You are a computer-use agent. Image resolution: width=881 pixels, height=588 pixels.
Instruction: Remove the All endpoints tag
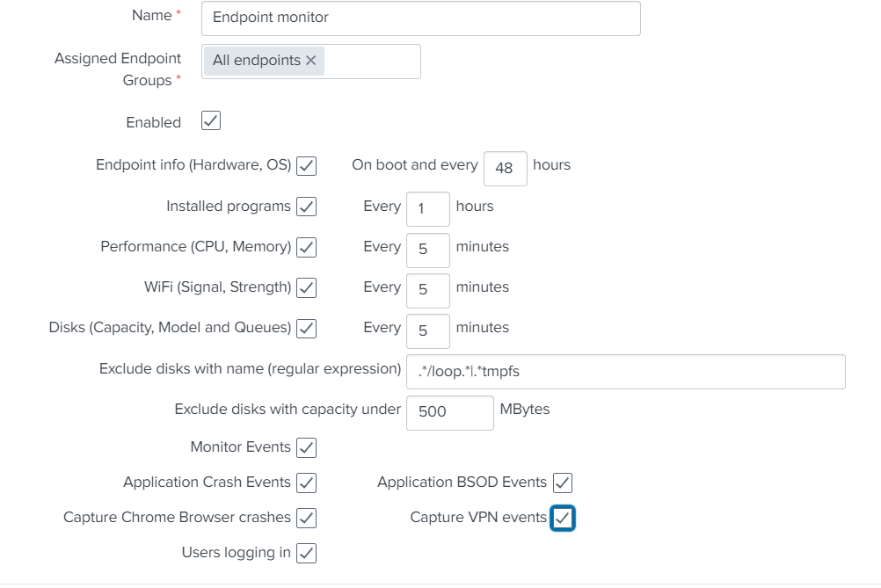(310, 61)
